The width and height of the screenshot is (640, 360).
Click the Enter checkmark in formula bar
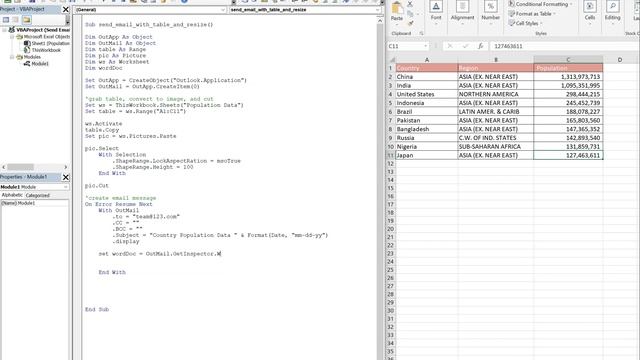coord(465,46)
